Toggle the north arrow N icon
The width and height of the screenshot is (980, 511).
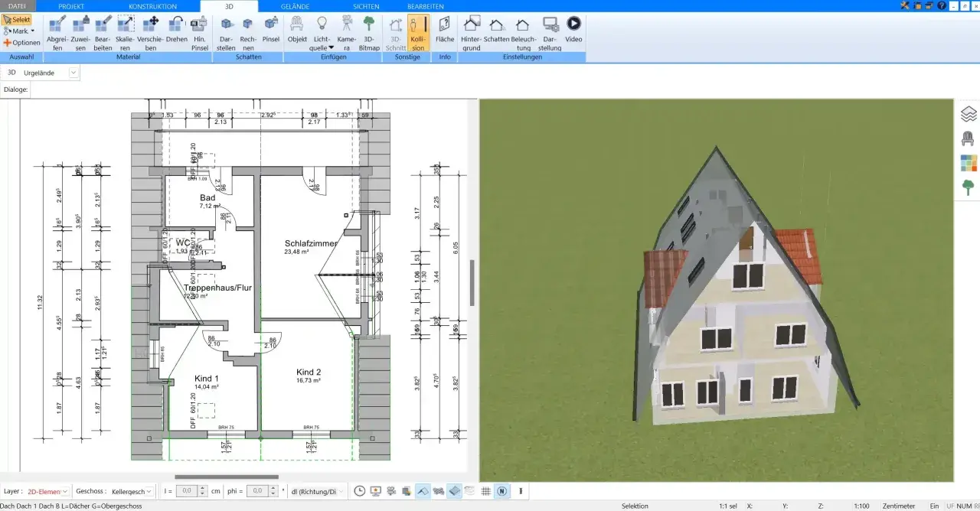pyautogui.click(x=501, y=491)
